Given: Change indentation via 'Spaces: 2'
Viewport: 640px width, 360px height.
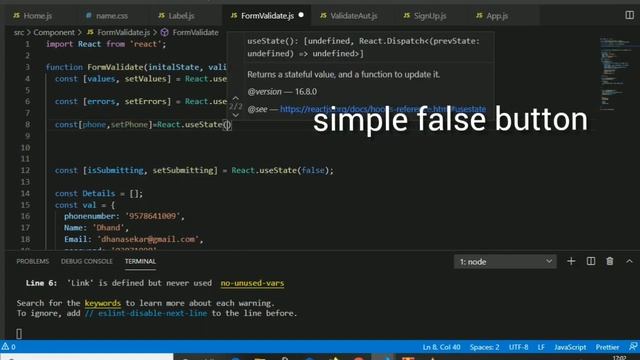Looking at the screenshot, I should point(484,347).
